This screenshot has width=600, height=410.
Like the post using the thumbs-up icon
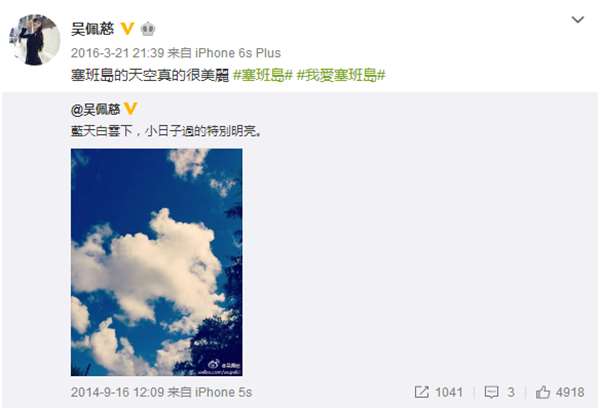point(543,392)
